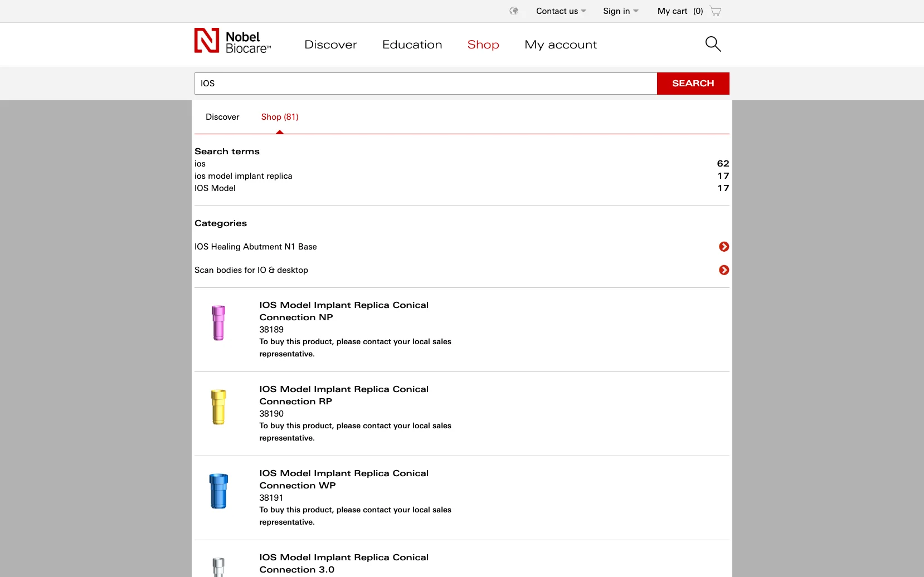Click the Search terms heading
Viewport: 924px width, 577px height.
coord(227,151)
